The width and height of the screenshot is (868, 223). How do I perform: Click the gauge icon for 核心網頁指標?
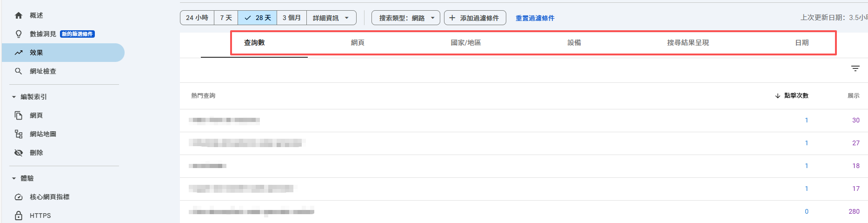pyautogui.click(x=19, y=197)
